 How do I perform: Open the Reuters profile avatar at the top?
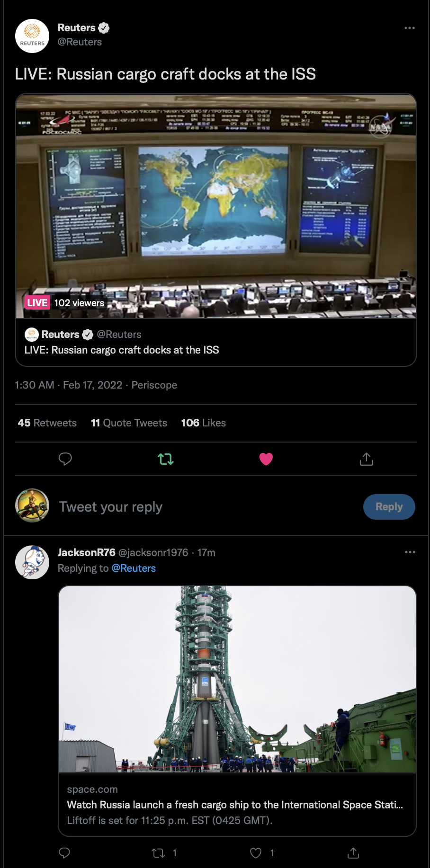tap(32, 36)
